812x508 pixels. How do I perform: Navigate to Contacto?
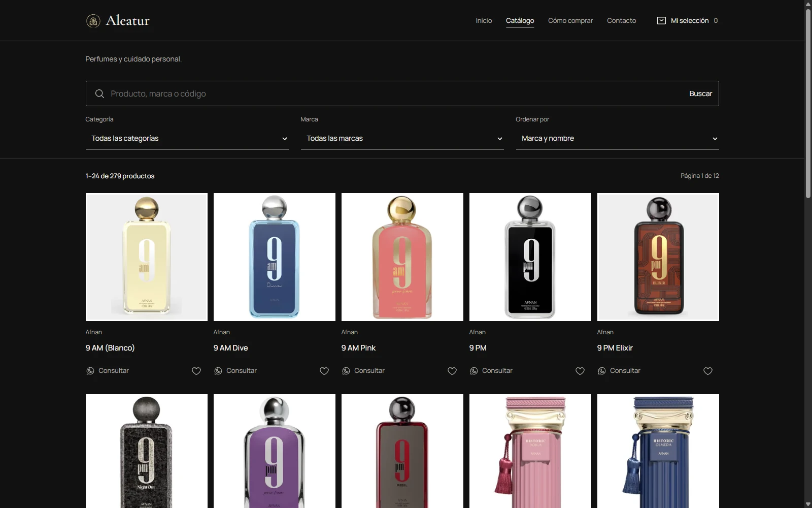(622, 21)
